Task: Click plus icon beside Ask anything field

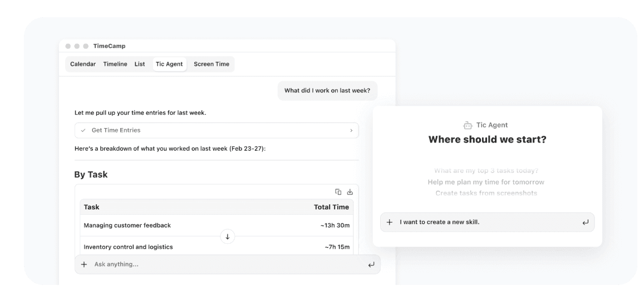Action: pyautogui.click(x=84, y=264)
